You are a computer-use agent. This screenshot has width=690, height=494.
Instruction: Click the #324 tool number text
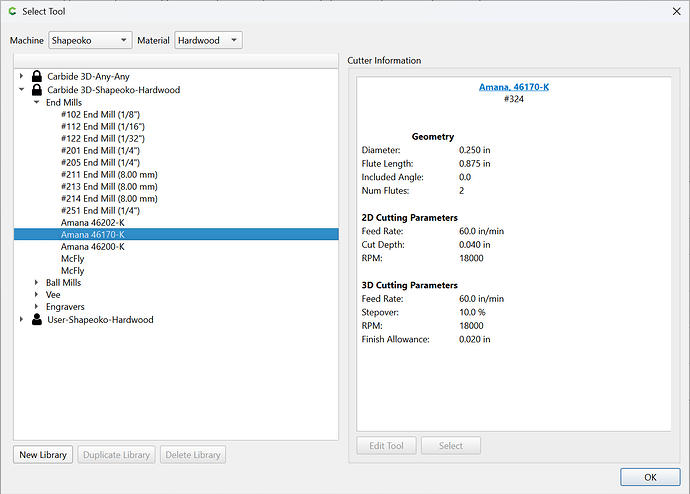514,99
